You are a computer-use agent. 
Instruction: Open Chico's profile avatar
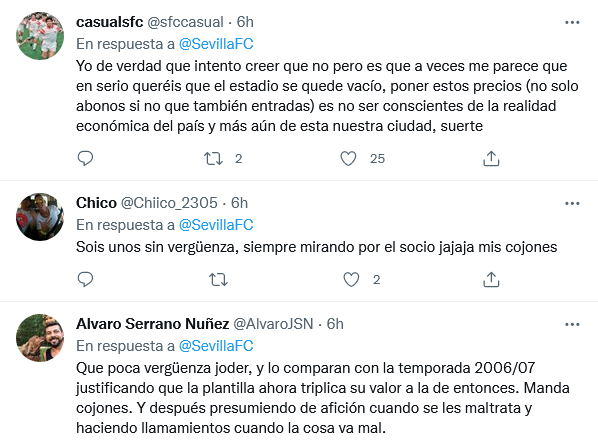pyautogui.click(x=40, y=217)
